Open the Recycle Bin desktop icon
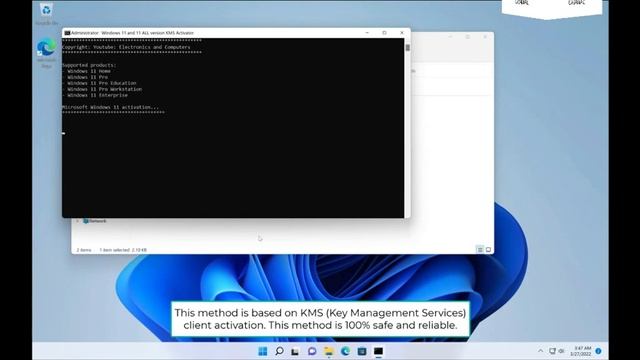 point(46,14)
